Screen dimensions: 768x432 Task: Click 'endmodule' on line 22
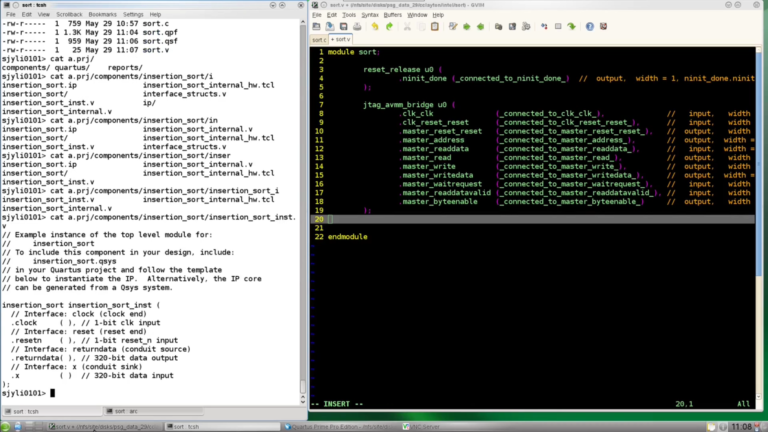pos(348,237)
